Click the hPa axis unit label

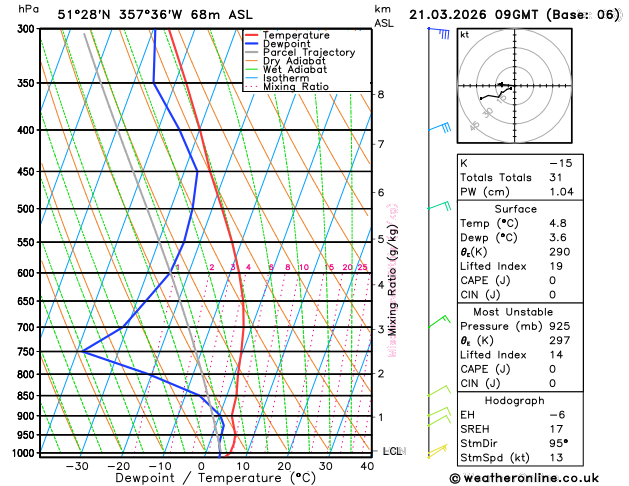click(x=28, y=9)
